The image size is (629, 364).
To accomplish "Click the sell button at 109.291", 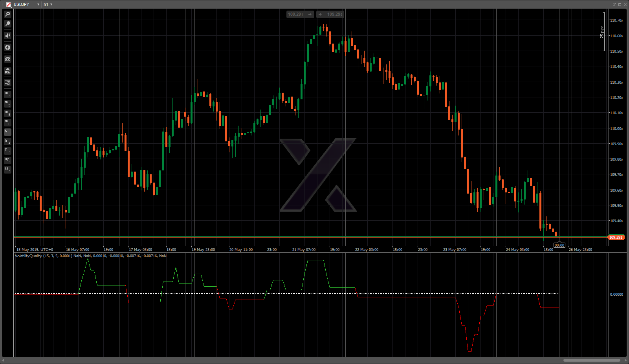I will click(300, 14).
